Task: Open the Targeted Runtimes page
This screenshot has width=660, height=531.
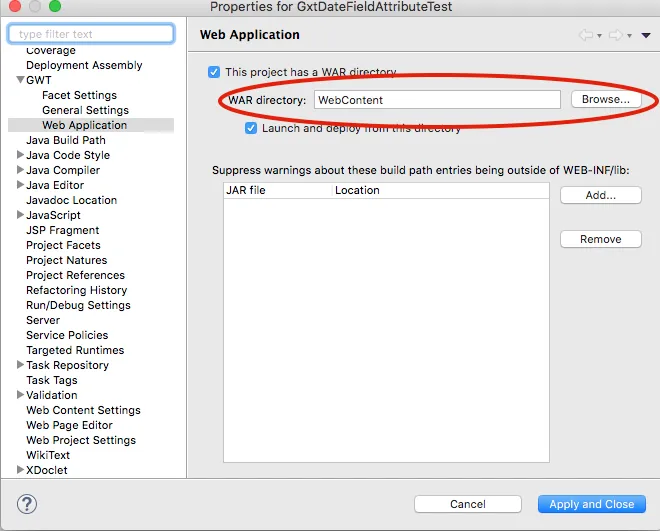Action: coord(75,350)
